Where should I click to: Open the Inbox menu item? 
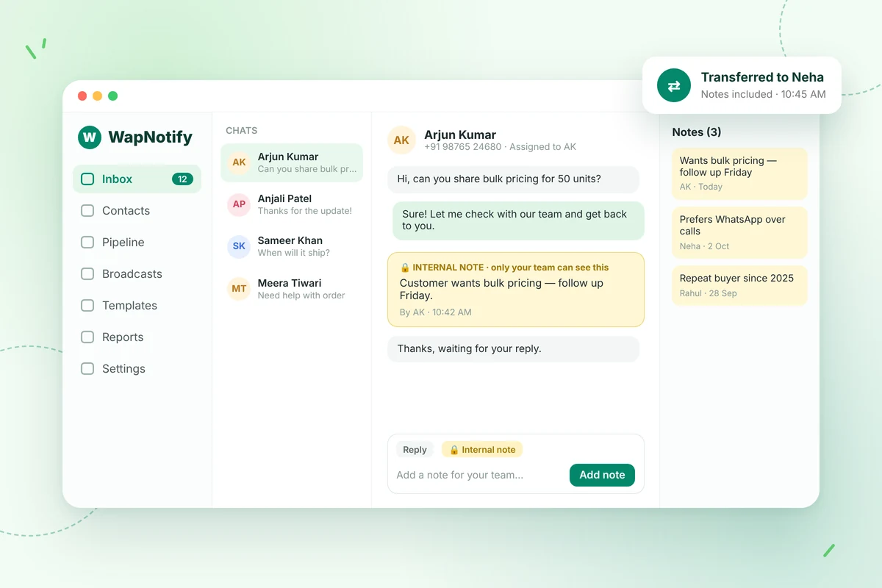point(137,179)
